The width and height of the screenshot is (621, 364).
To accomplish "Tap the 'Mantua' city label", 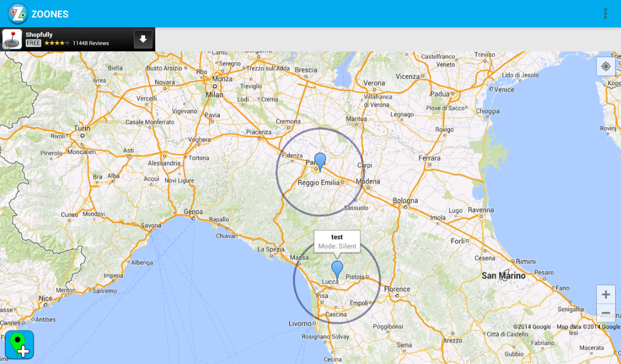I will 356,119.
